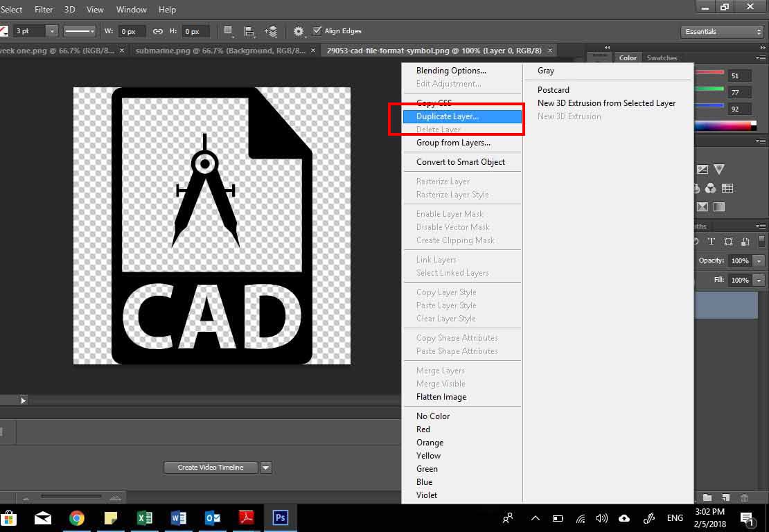Viewport: 769px width, 532px height.
Task: Open the stroke width 3 pt dropdown
Action: (52, 31)
